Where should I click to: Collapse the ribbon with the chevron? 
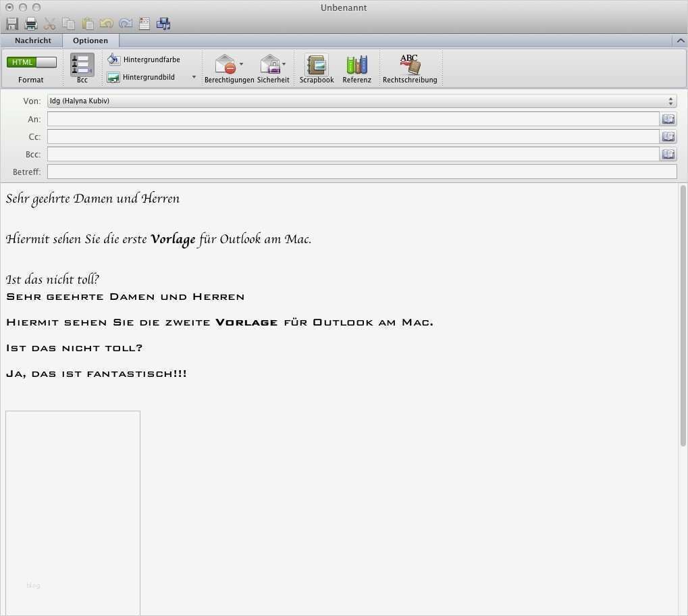point(680,41)
